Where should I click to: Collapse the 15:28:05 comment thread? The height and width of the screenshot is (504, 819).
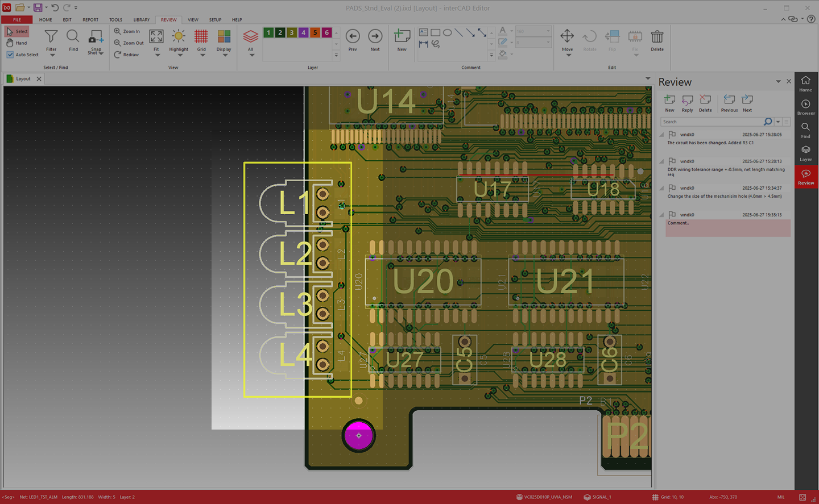pyautogui.click(x=662, y=135)
